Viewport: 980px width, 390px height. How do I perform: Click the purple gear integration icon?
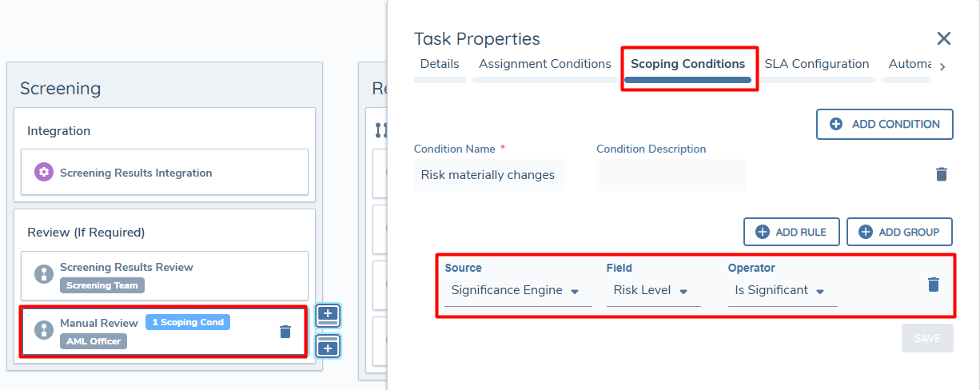pyautogui.click(x=44, y=172)
